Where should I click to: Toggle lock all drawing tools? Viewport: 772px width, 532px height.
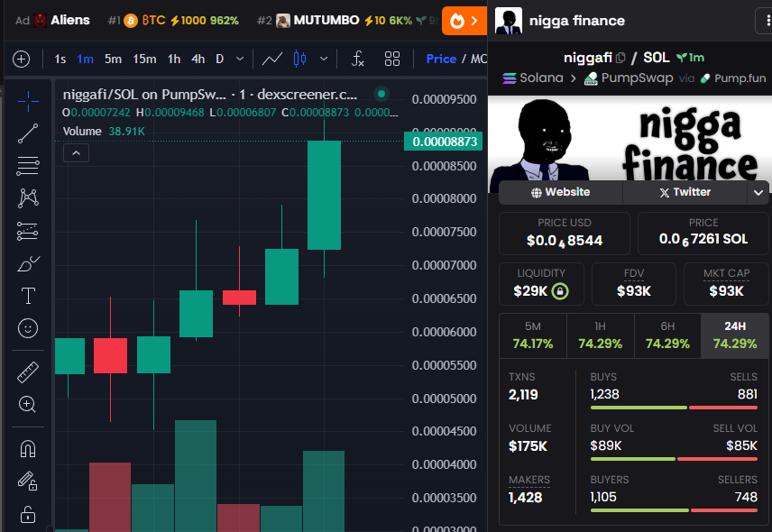[x=28, y=514]
